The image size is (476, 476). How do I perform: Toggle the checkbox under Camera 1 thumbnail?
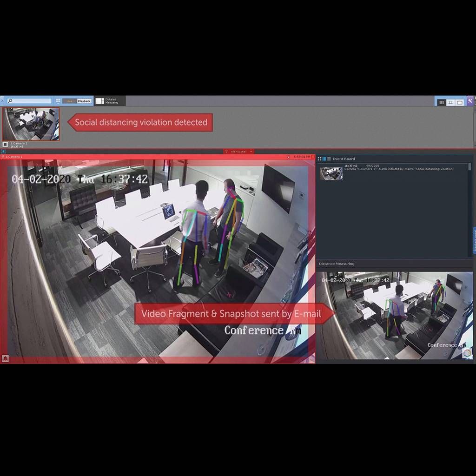[5, 145]
